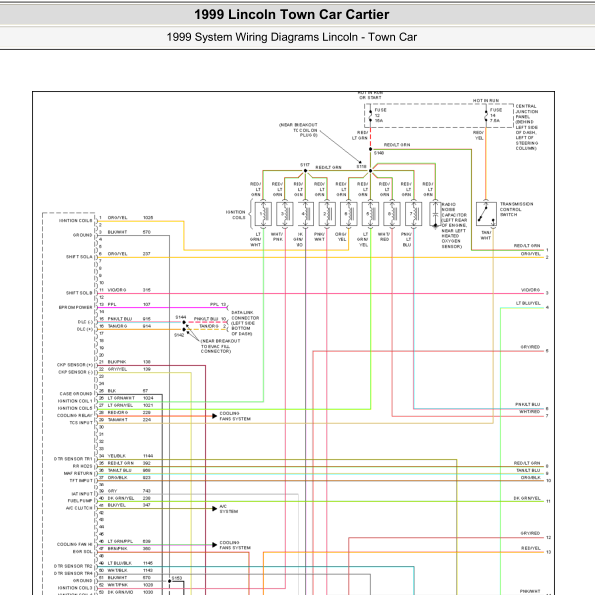Click the '1999 Lincoln Town Car Cartier' title
Screen dimensions: 595x595
(x=291, y=14)
